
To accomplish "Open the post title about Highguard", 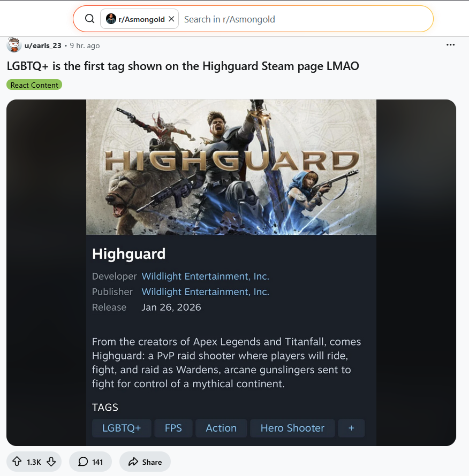I will [183, 66].
